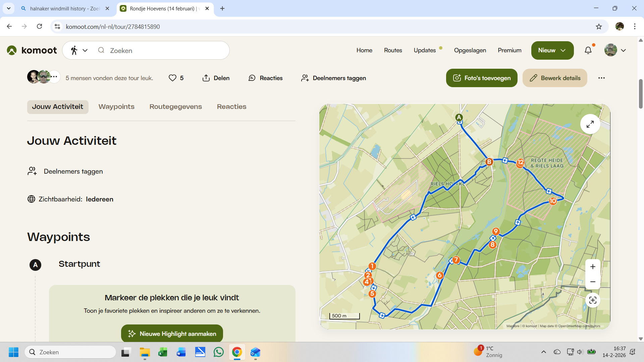Click Foto's toevoegen button
This screenshot has height=362, width=644.
(481, 78)
